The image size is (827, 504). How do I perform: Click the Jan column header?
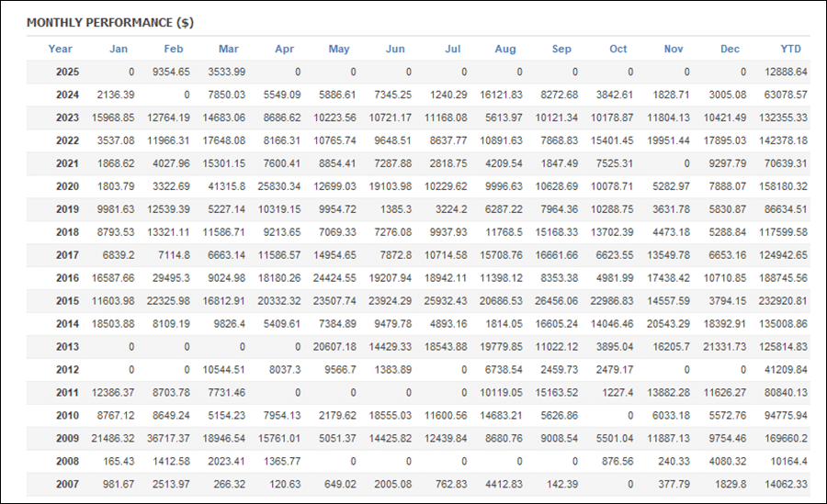(x=119, y=49)
